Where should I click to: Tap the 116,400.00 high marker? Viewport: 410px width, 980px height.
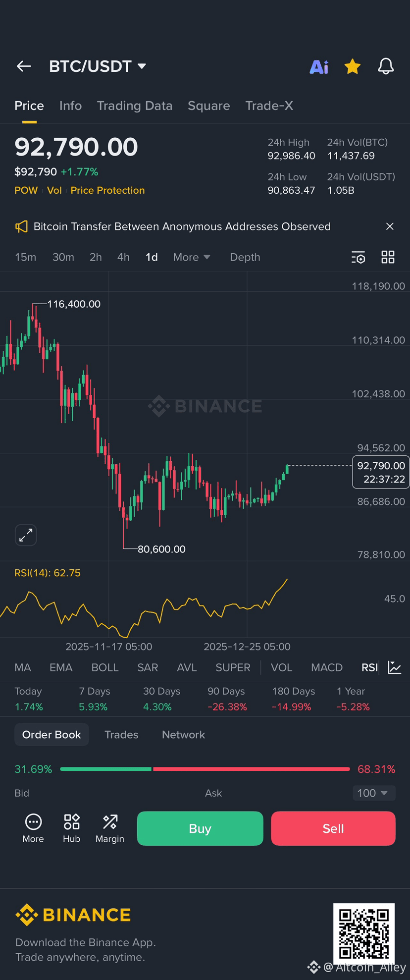pos(74,304)
